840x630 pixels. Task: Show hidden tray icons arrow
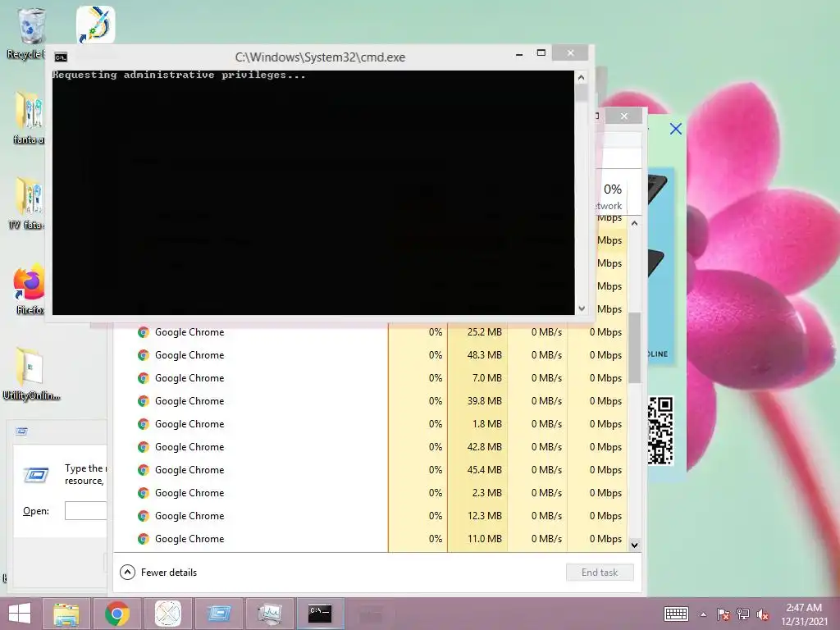coord(703,614)
